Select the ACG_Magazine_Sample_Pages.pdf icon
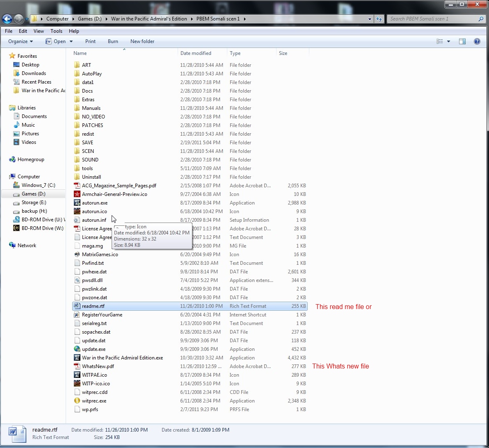Screen dimensions: 489x448 click(x=77, y=185)
